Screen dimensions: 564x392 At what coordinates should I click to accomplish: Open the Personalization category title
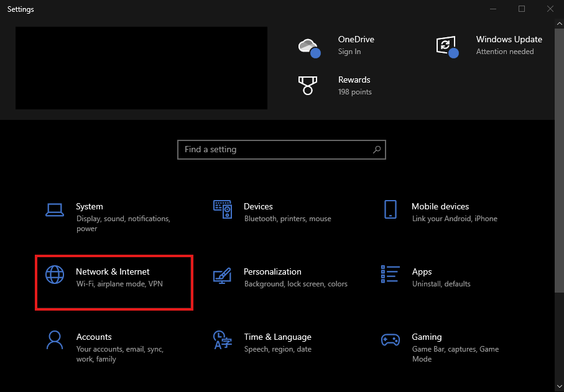point(272,271)
